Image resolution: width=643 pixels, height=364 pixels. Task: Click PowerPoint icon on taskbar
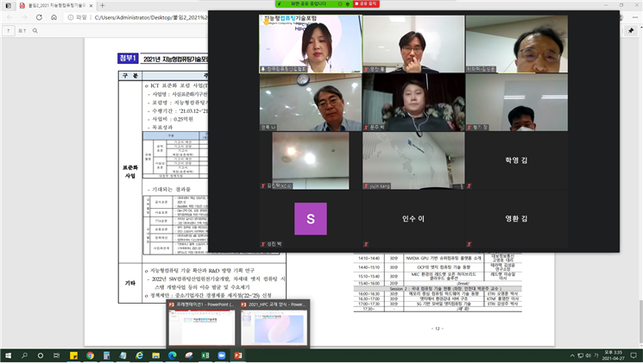pyautogui.click(x=238, y=355)
